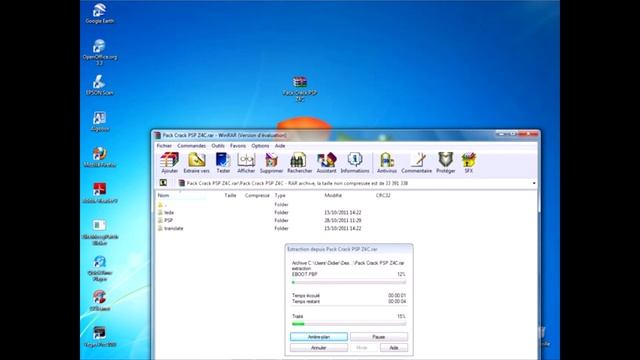Open the Options menu
This screenshot has height=360, width=640.
click(x=260, y=146)
